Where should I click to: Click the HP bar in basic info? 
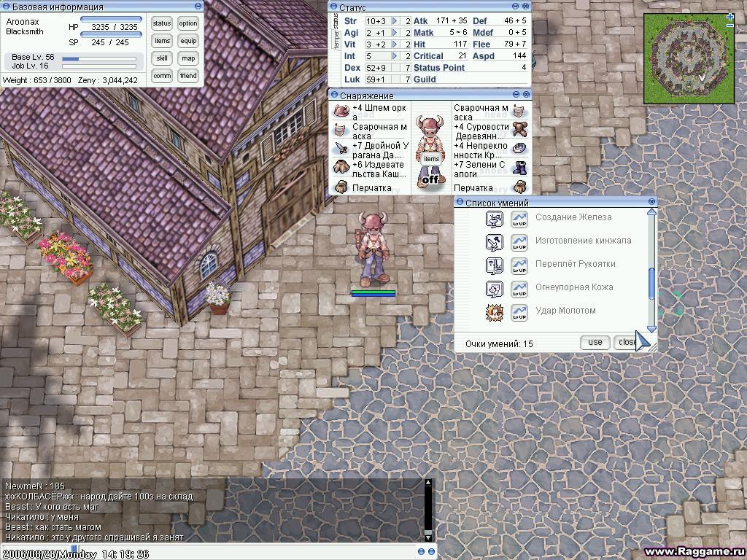tap(111, 19)
